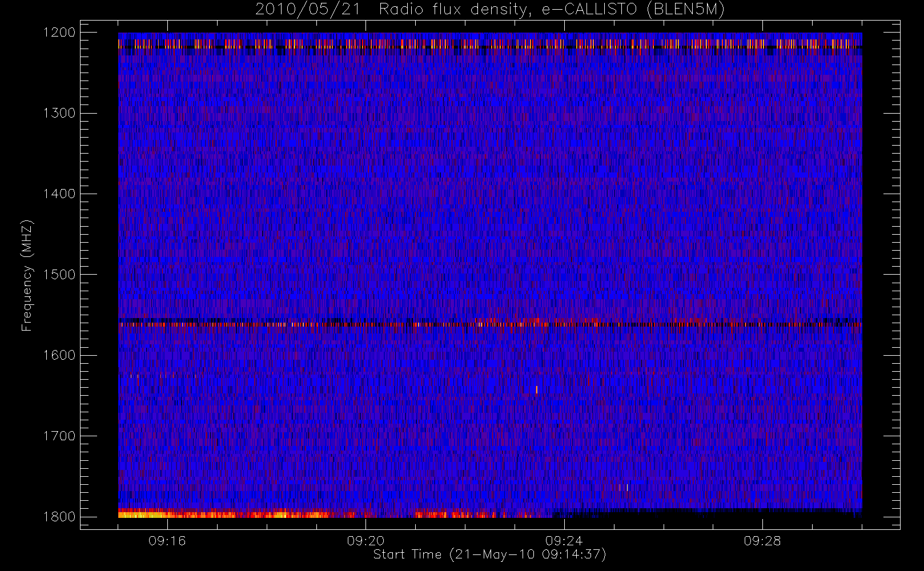
Task: Select the 1300 frequency axis label
Action: (60, 113)
